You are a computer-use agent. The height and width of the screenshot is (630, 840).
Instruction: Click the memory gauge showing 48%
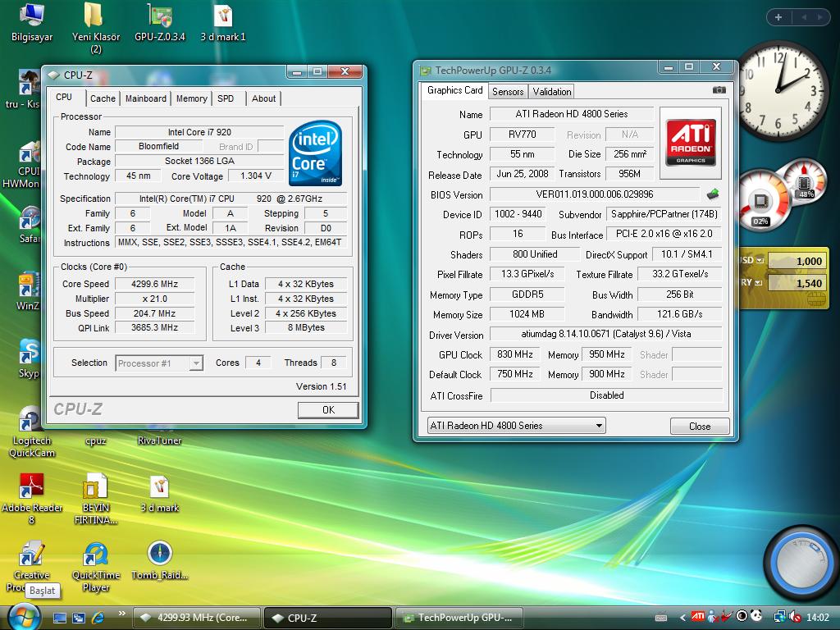(806, 181)
